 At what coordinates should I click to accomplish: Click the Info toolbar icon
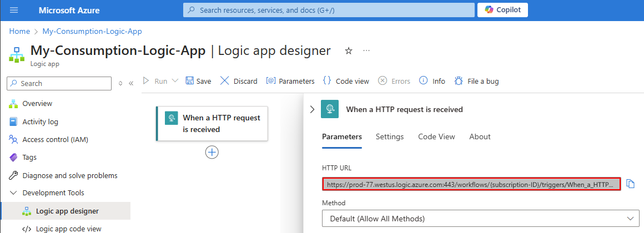coord(432,81)
